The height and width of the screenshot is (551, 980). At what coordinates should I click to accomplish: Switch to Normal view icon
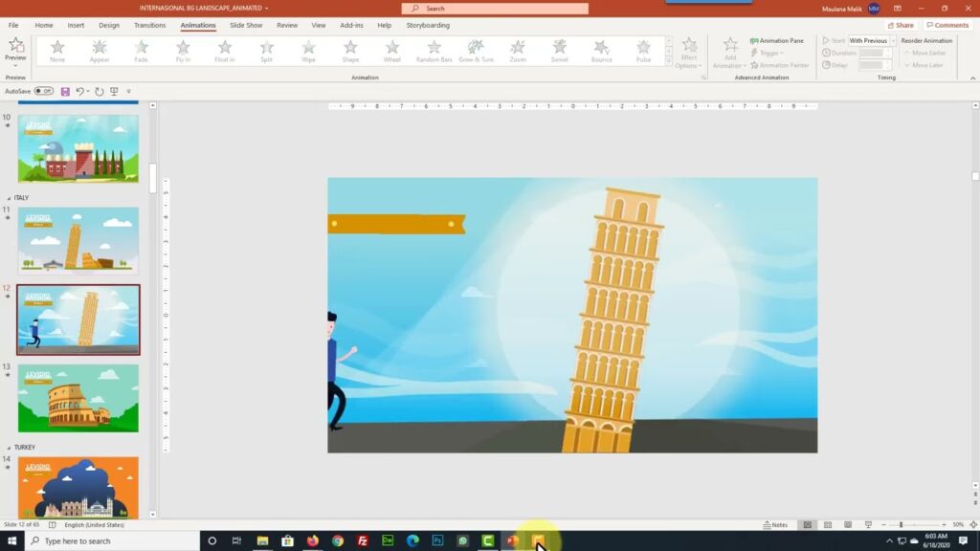pyautogui.click(x=808, y=525)
